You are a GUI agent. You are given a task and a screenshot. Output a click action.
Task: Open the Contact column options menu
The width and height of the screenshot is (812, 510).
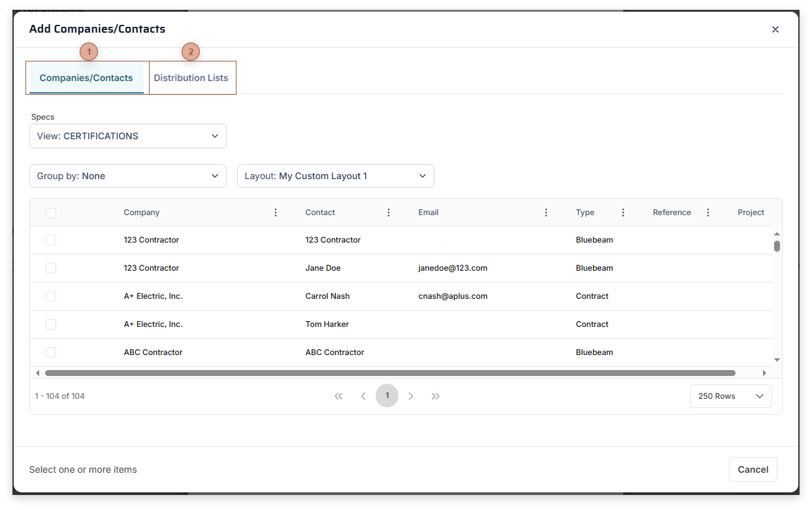388,212
